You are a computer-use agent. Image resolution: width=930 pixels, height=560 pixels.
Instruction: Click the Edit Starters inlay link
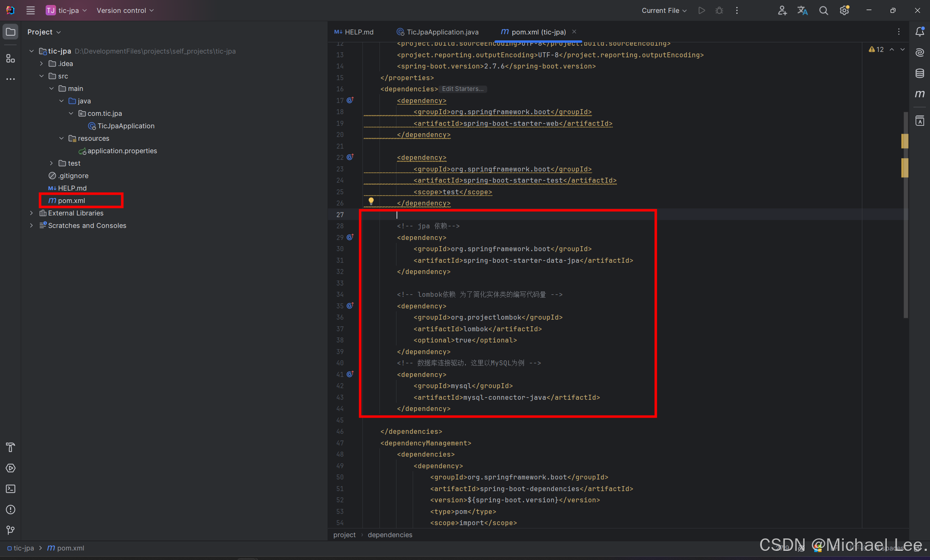[x=463, y=89]
